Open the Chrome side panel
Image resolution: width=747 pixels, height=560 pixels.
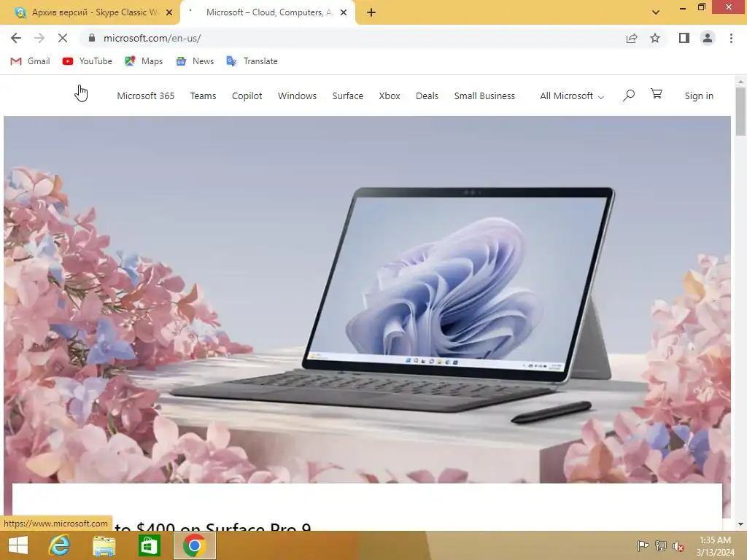tap(684, 38)
